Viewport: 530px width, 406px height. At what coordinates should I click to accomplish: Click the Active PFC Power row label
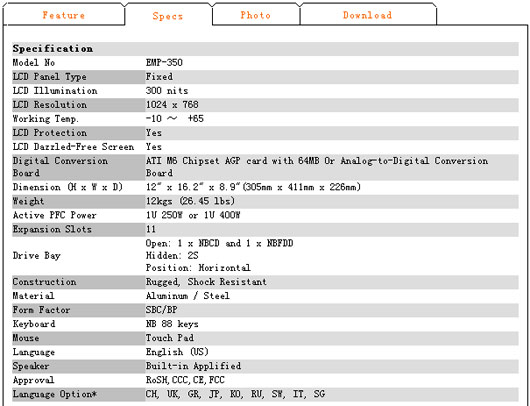[x=54, y=215]
